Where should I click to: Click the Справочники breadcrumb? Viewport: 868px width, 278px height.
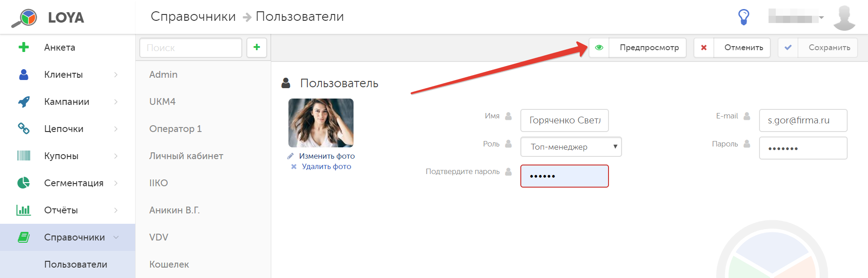(x=193, y=17)
